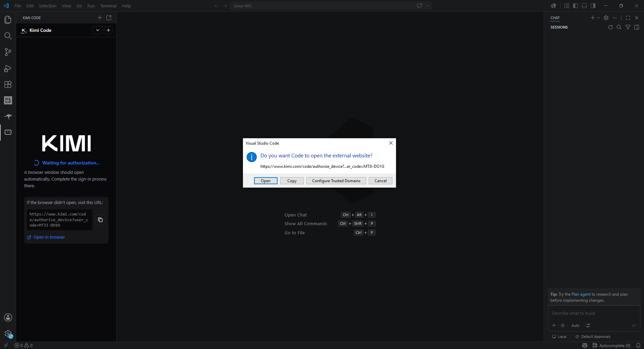Open the Search view in activity bar
Image resolution: width=644 pixels, height=349 pixels.
pyautogui.click(x=8, y=36)
